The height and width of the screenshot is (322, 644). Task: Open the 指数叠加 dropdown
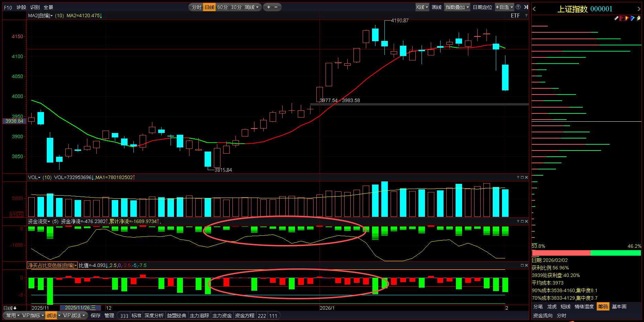457,7
